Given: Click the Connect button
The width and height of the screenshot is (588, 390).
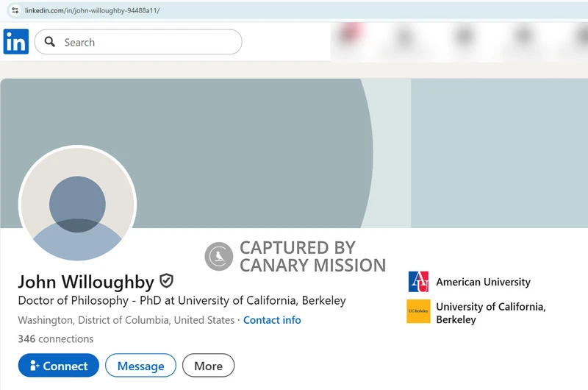Looking at the screenshot, I should point(59,365).
